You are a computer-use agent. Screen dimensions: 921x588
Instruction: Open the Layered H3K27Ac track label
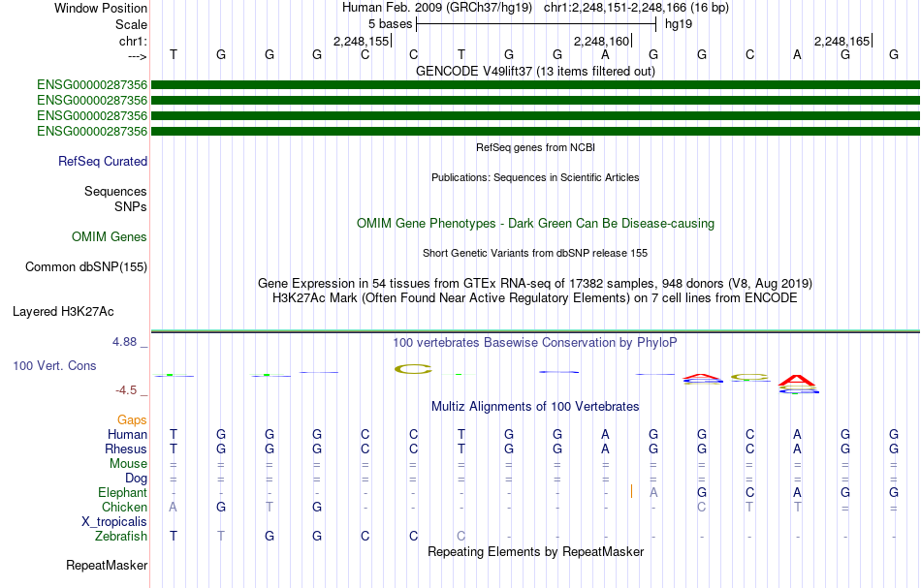click(63, 312)
